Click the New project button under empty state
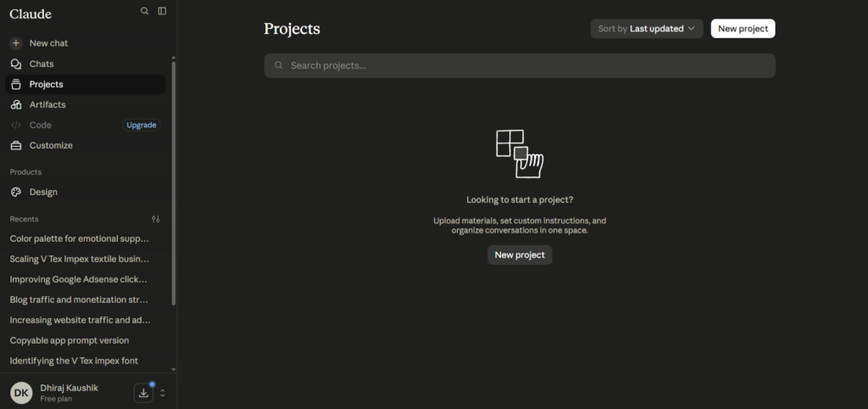The height and width of the screenshot is (409, 868). coord(520,255)
